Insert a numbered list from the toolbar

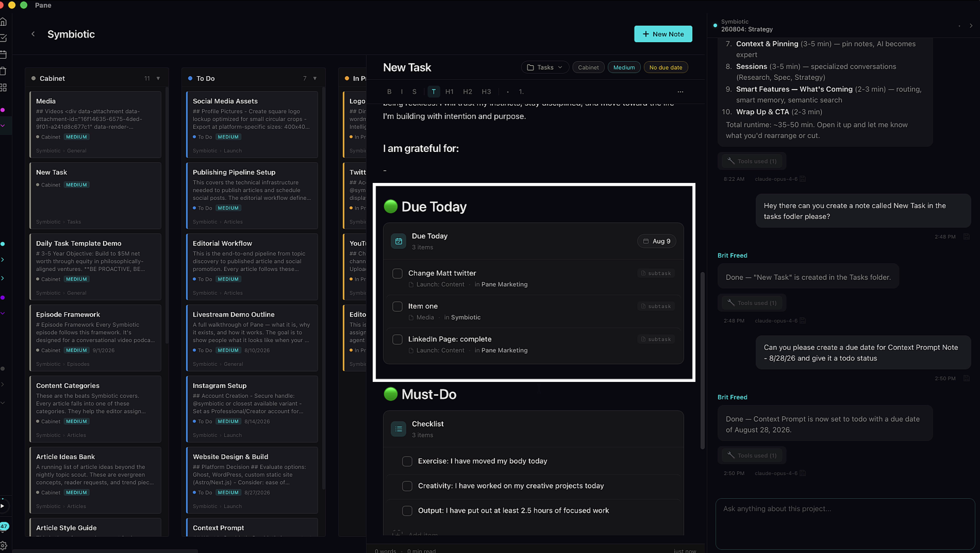click(521, 92)
